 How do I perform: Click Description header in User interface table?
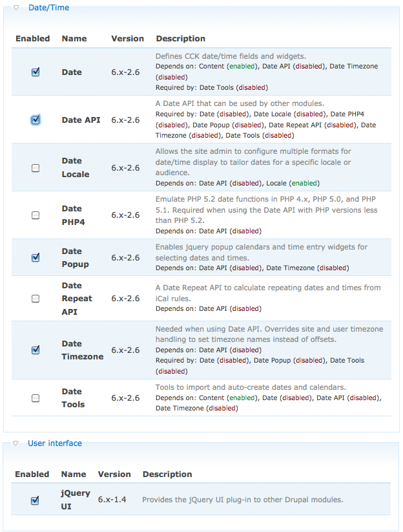tap(167, 474)
